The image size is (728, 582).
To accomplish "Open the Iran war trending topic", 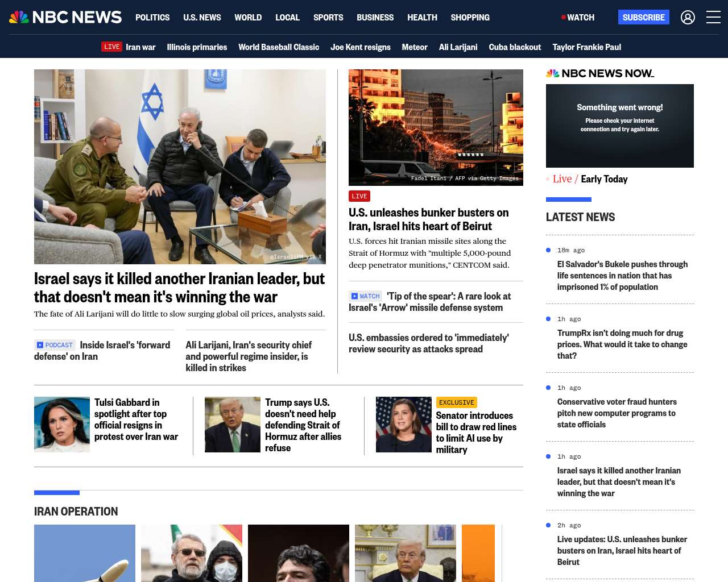I will point(140,47).
